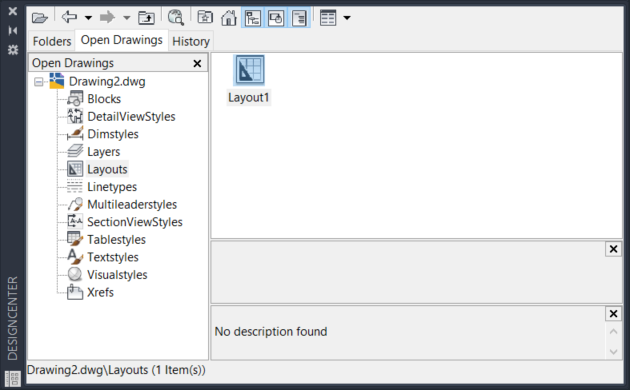Click the Auto-hide palette icon
The width and height of the screenshot is (630, 390).
click(13, 31)
